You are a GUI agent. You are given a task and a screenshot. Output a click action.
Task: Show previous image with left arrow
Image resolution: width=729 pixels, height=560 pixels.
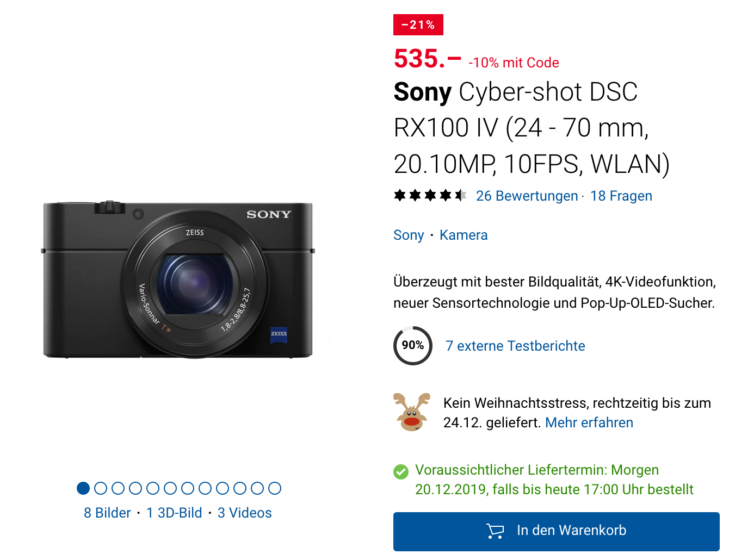point(24,341)
